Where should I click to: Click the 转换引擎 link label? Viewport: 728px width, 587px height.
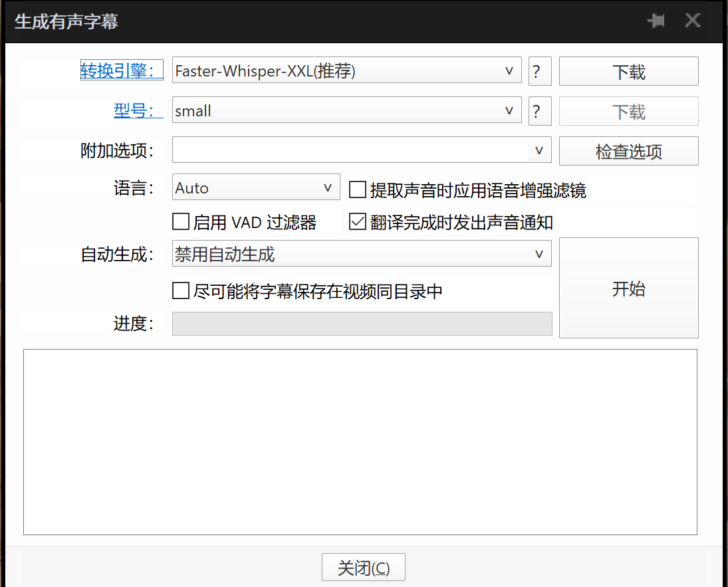click(122, 70)
